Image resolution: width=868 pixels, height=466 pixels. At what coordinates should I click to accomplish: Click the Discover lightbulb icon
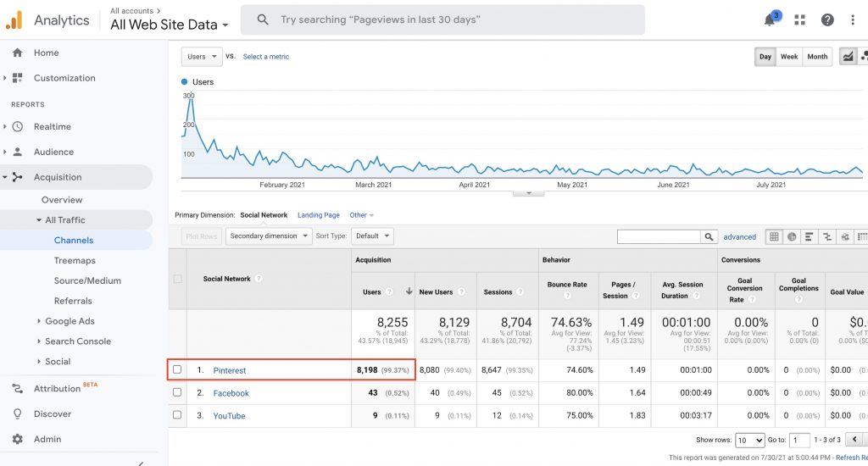pyautogui.click(x=18, y=413)
